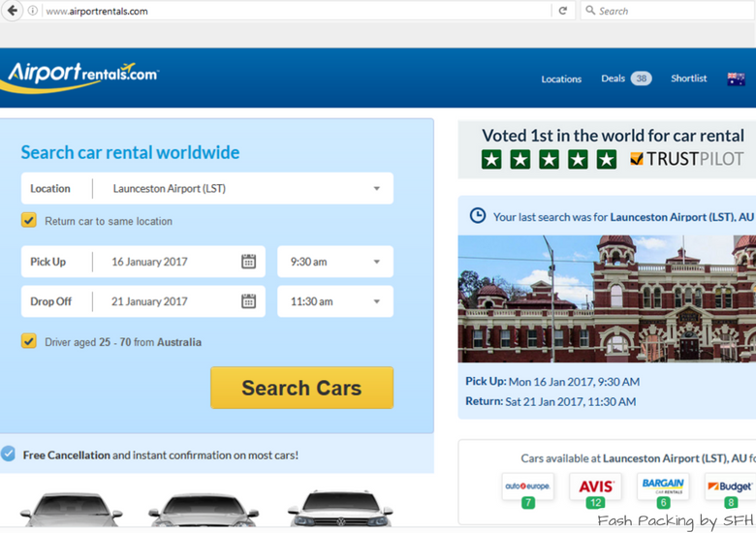Click the AVIS count badge 12
756x533 pixels.
(595, 503)
